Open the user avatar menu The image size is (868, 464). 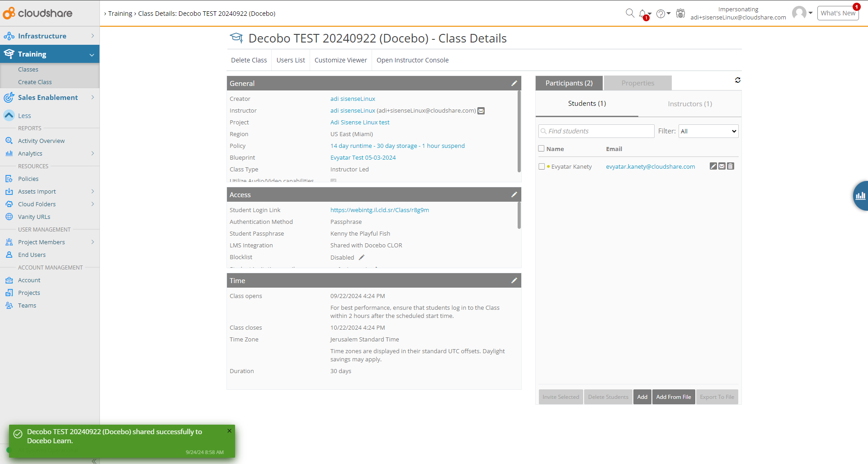coord(802,13)
